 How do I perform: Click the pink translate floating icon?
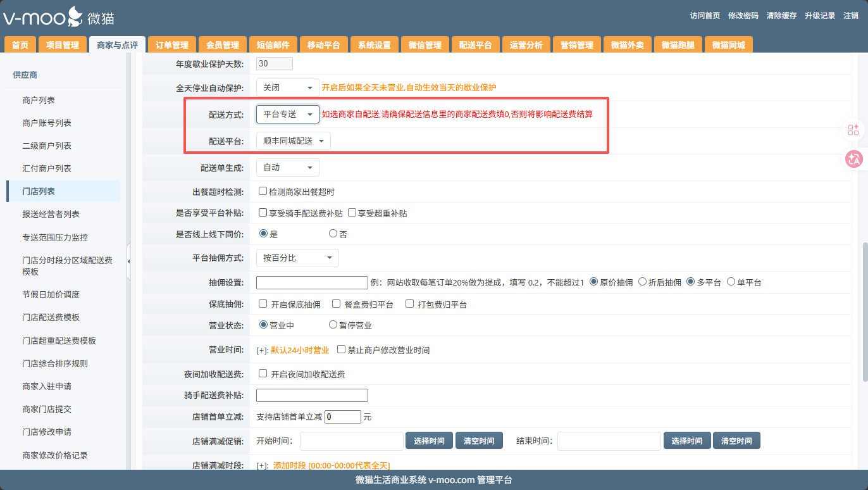click(x=853, y=159)
